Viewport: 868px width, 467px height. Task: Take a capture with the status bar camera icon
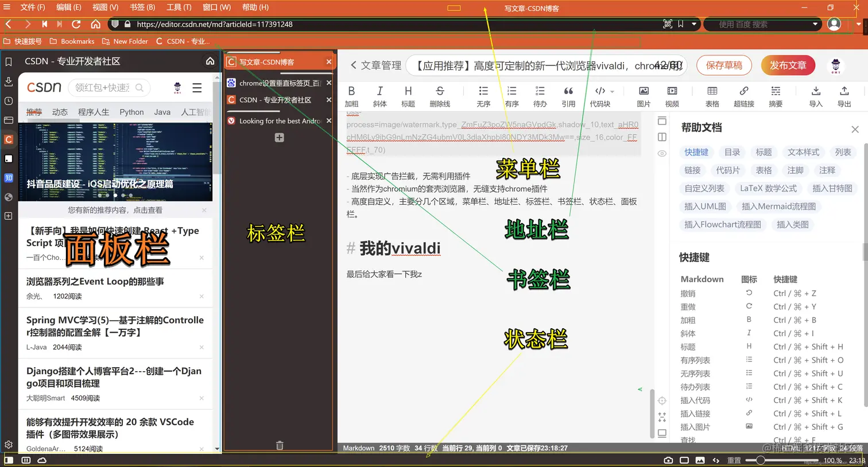tap(668, 460)
